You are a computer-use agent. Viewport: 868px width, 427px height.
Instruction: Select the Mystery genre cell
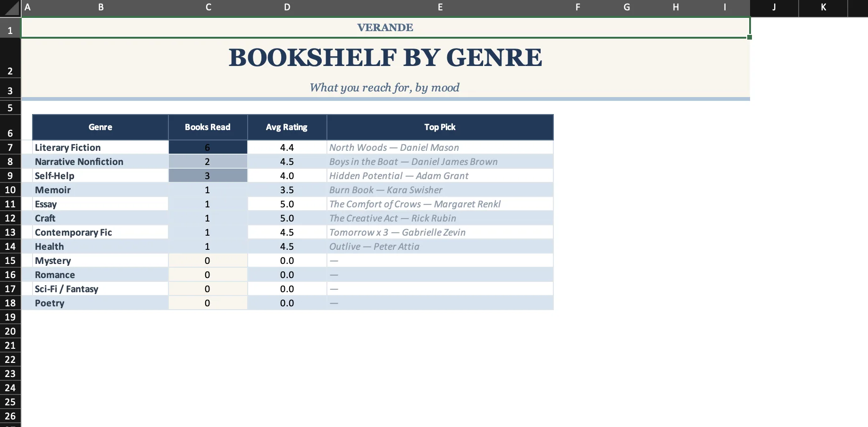pos(100,261)
